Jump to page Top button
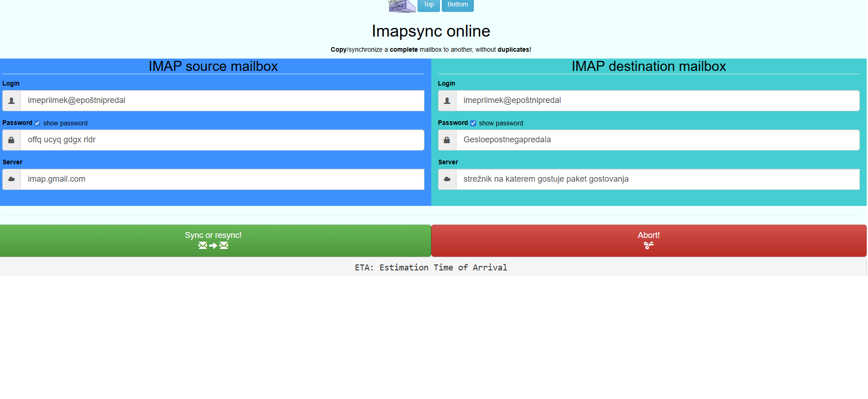Image resolution: width=868 pixels, height=399 pixels. [429, 5]
